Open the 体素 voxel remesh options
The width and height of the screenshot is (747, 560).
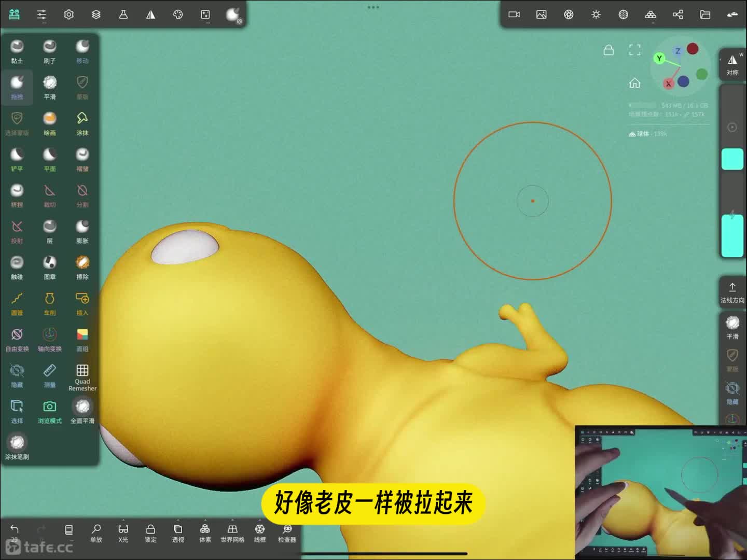tap(205, 533)
